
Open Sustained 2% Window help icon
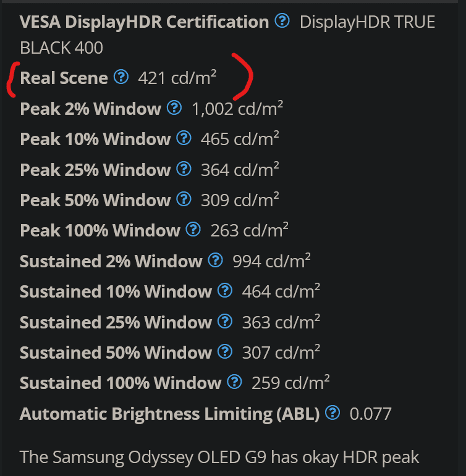pyautogui.click(x=216, y=260)
